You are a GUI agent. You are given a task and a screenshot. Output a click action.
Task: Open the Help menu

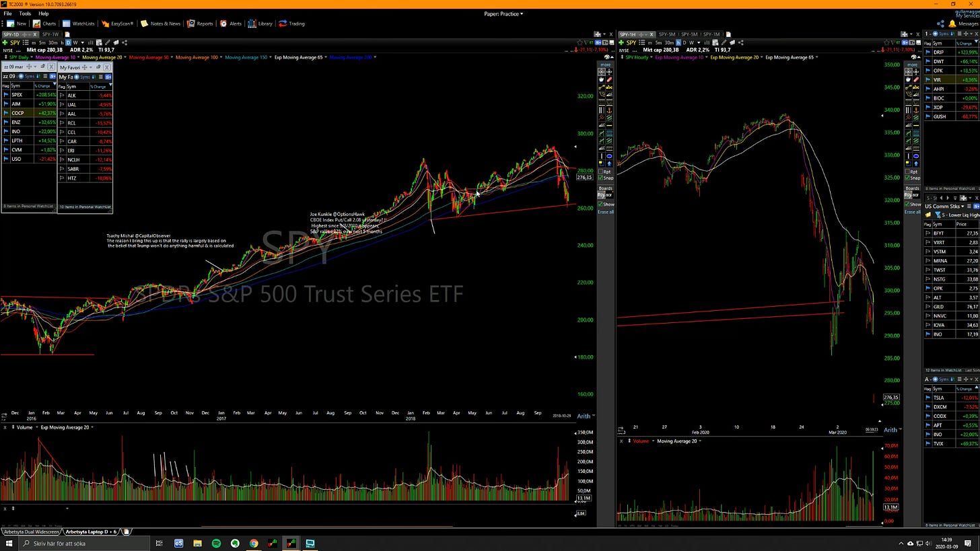click(43, 13)
